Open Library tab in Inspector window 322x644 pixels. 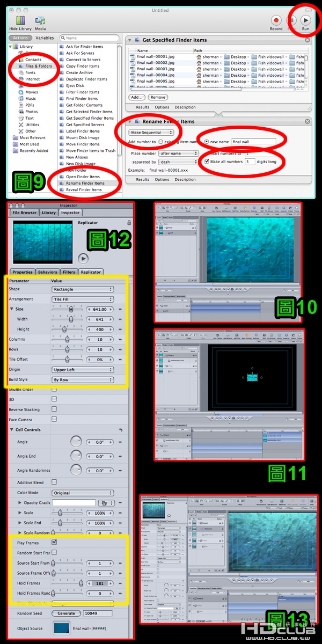[48, 213]
